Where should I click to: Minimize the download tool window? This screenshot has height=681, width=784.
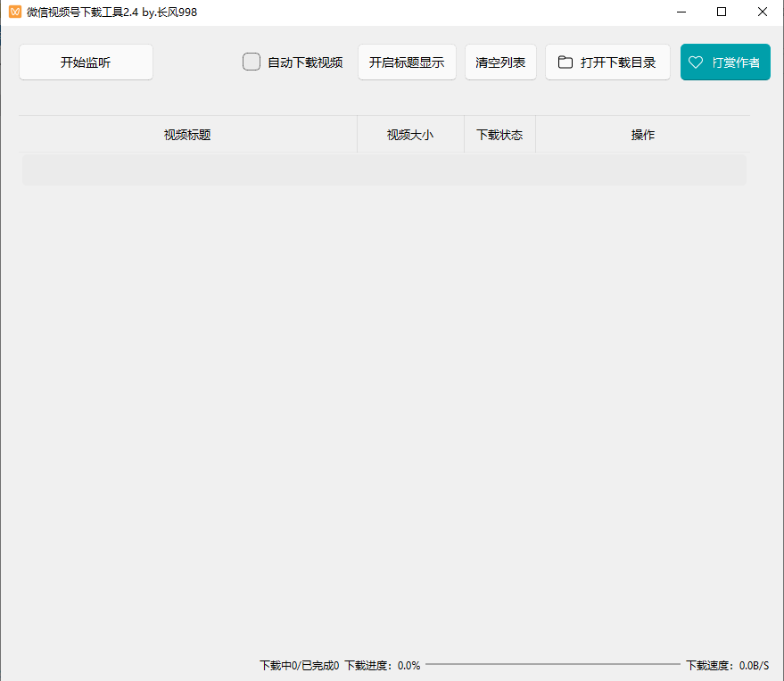(681, 12)
